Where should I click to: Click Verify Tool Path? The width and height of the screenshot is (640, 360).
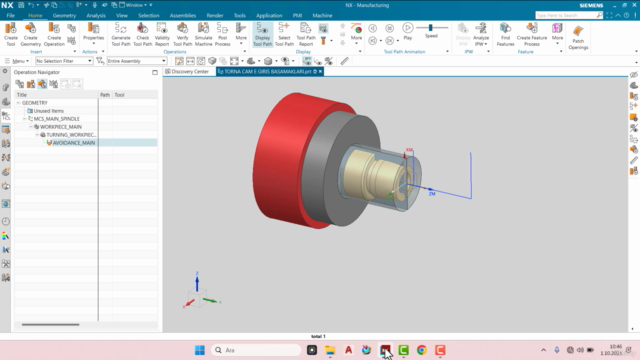coord(182,34)
